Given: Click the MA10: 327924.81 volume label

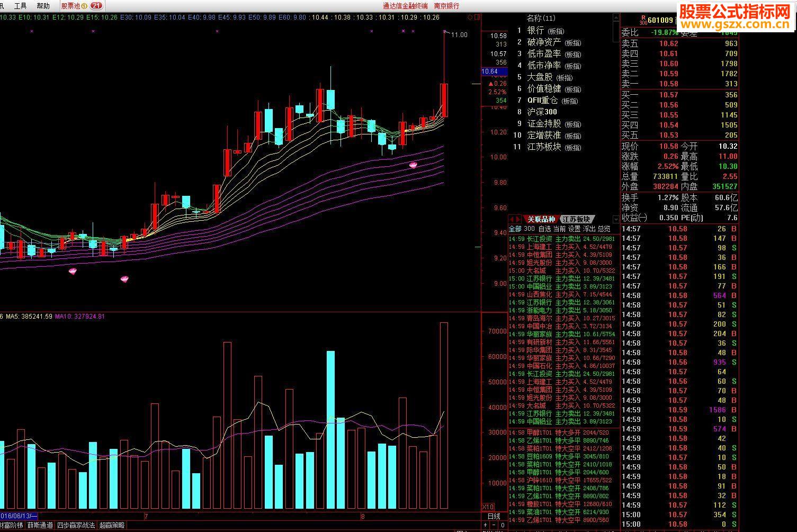Looking at the screenshot, I should pyautogui.click(x=80, y=317).
